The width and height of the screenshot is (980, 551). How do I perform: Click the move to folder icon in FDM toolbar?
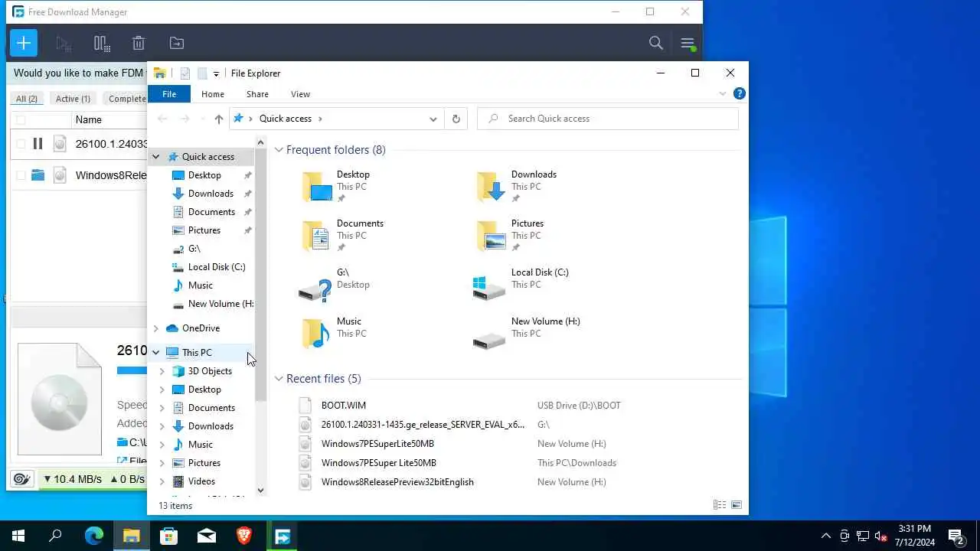[177, 44]
